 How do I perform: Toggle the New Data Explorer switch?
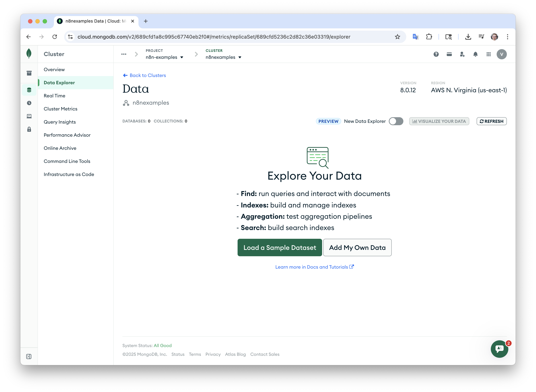(x=396, y=121)
